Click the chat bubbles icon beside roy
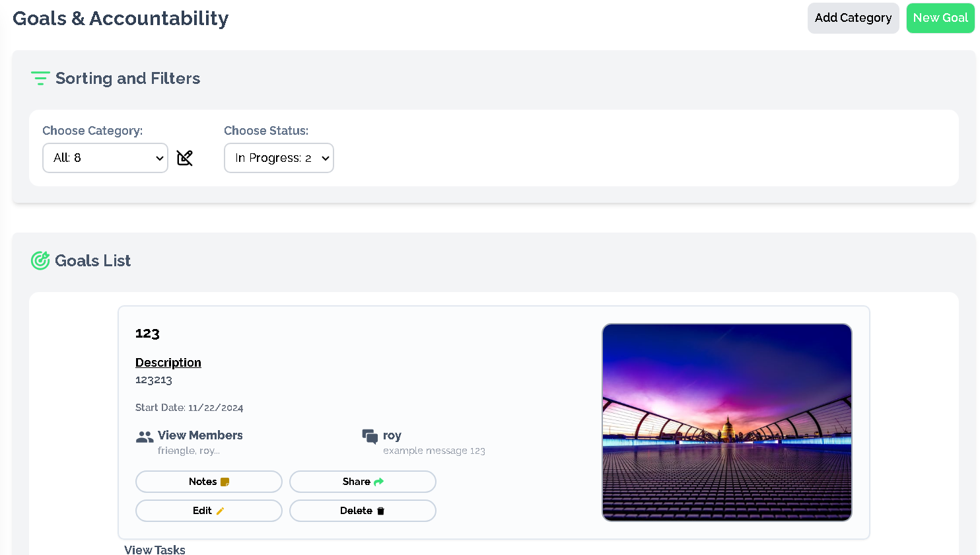 coord(370,436)
